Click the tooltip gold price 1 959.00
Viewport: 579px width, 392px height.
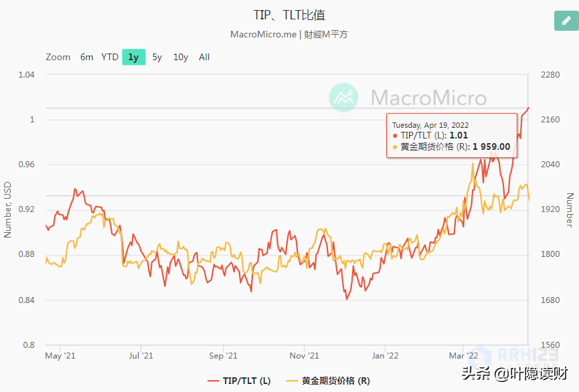coord(491,147)
